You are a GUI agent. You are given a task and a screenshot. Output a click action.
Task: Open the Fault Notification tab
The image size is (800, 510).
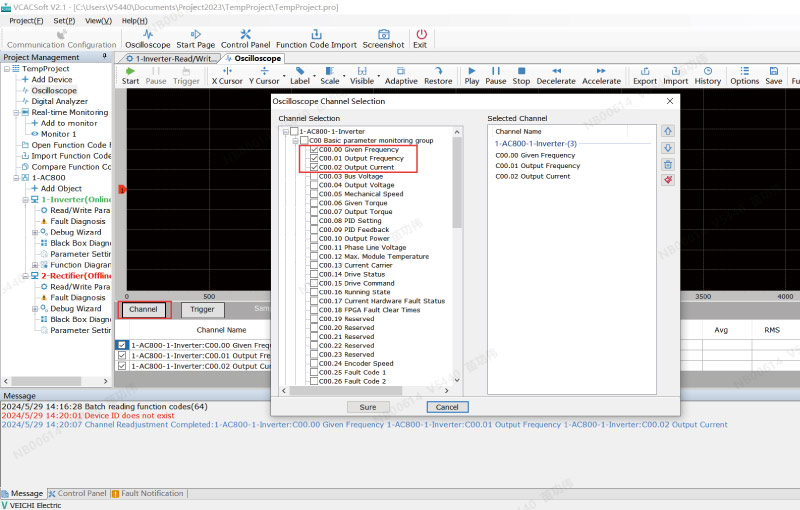[x=147, y=494]
